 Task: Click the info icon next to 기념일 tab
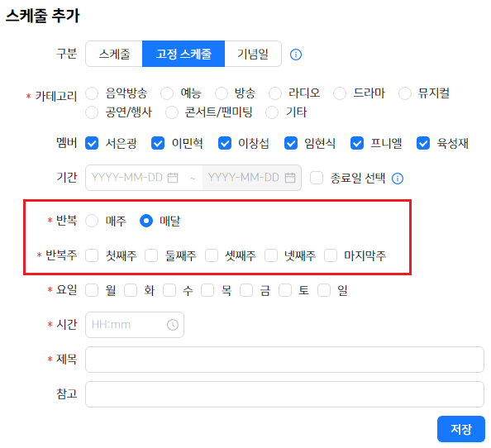click(x=296, y=55)
